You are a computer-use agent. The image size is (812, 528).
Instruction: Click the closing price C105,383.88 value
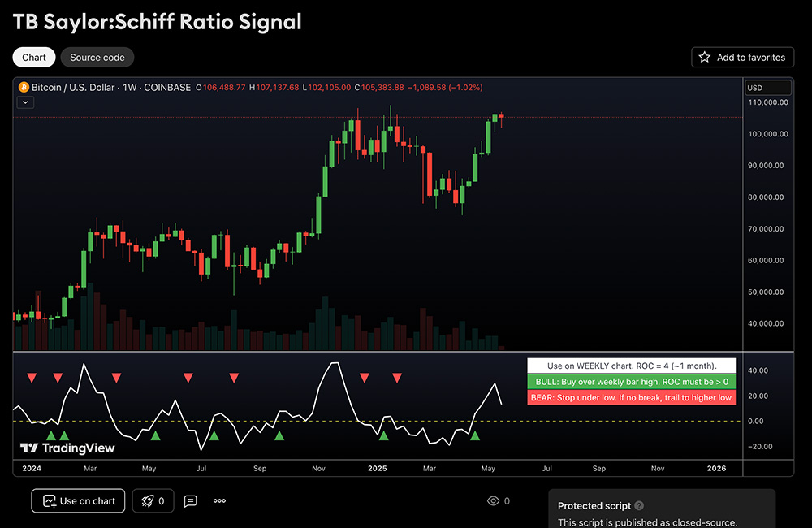click(379, 88)
